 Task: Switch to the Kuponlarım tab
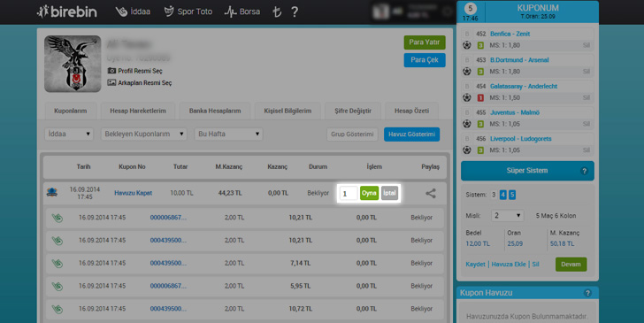[x=70, y=111]
